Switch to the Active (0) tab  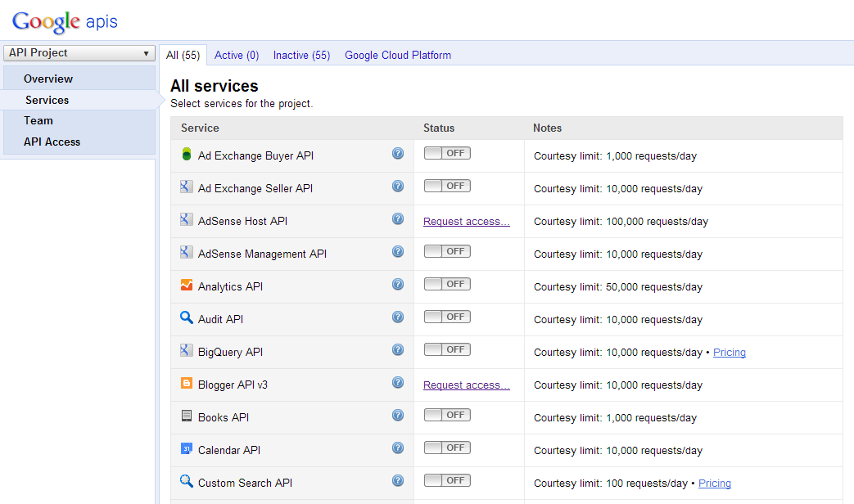pos(236,55)
